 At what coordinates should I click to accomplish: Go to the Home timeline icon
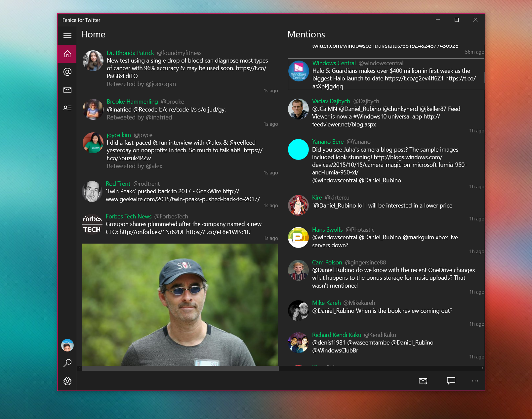pyautogui.click(x=67, y=54)
